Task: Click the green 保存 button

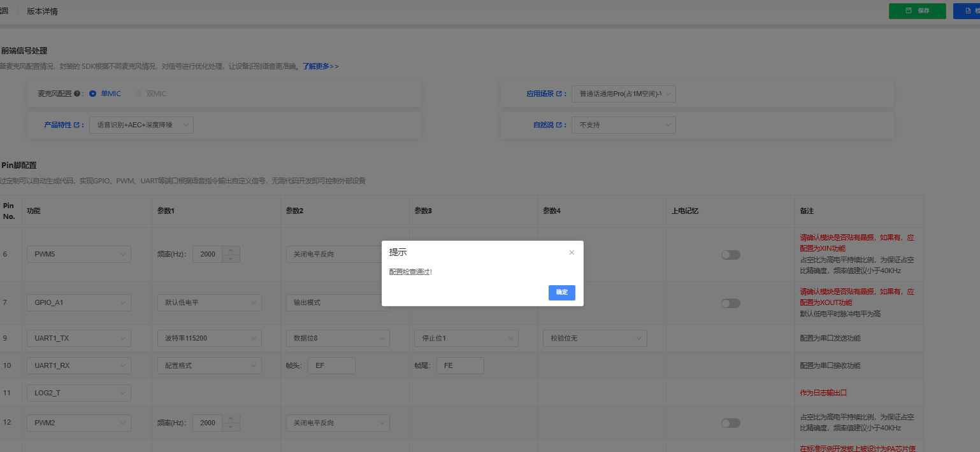Action: click(917, 11)
